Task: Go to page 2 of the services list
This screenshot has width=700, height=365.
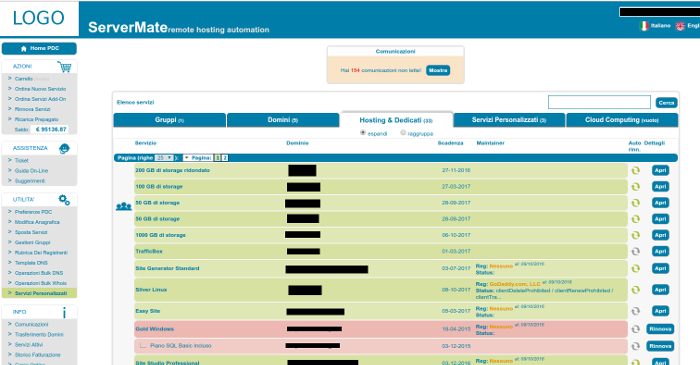Action: pyautogui.click(x=225, y=158)
